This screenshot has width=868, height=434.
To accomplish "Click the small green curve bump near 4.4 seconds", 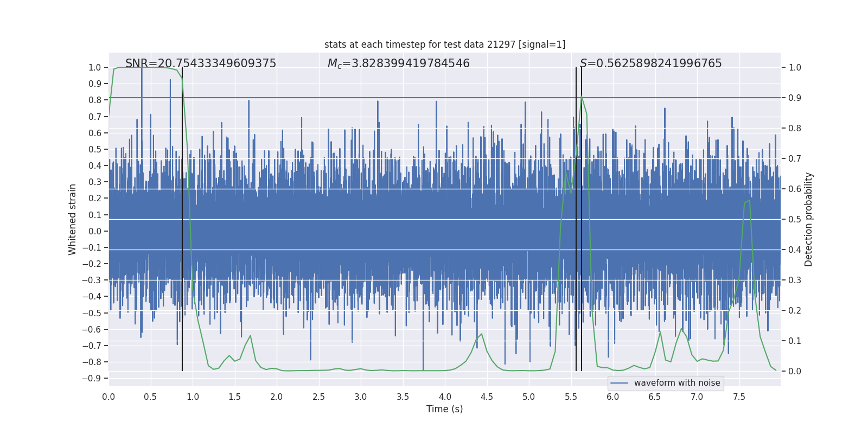I will (x=481, y=334).
